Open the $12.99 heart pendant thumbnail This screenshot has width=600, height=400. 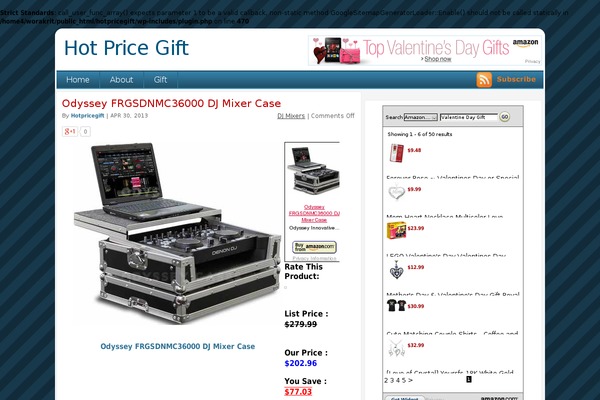(396, 270)
